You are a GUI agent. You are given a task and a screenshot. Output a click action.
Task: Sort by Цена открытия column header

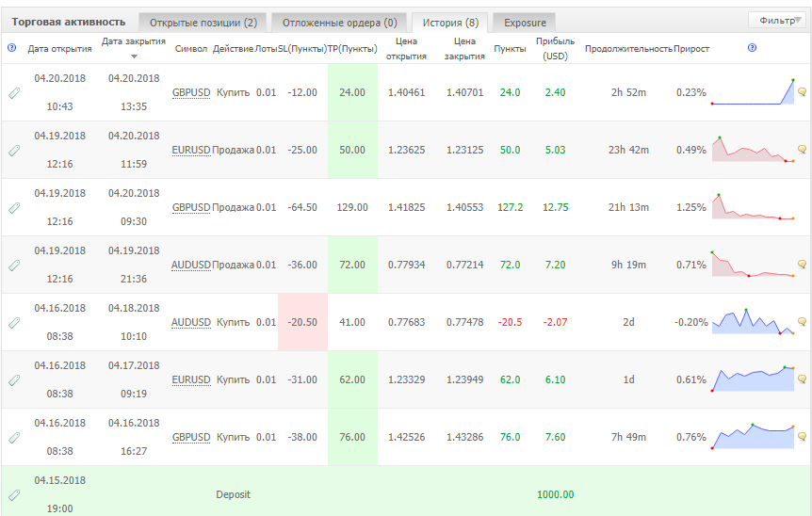coord(407,49)
